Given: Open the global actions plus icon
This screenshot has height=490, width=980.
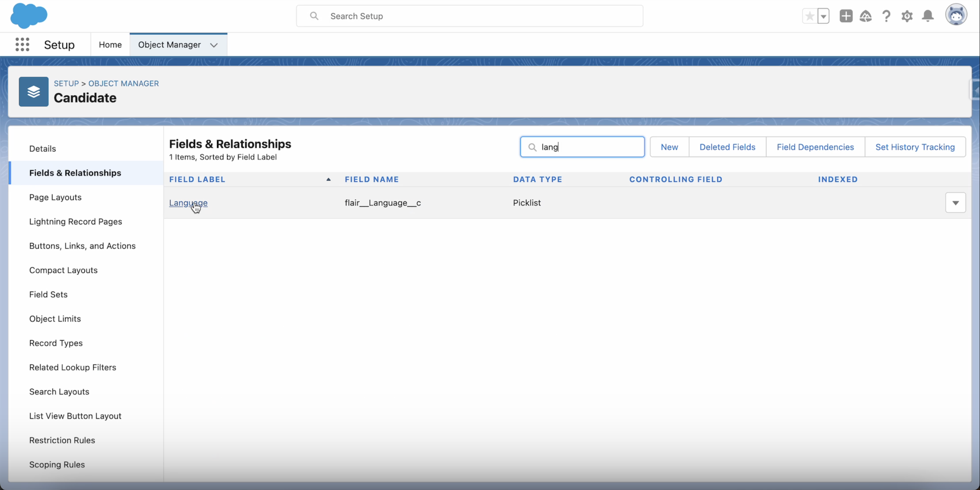Looking at the screenshot, I should coord(846,16).
